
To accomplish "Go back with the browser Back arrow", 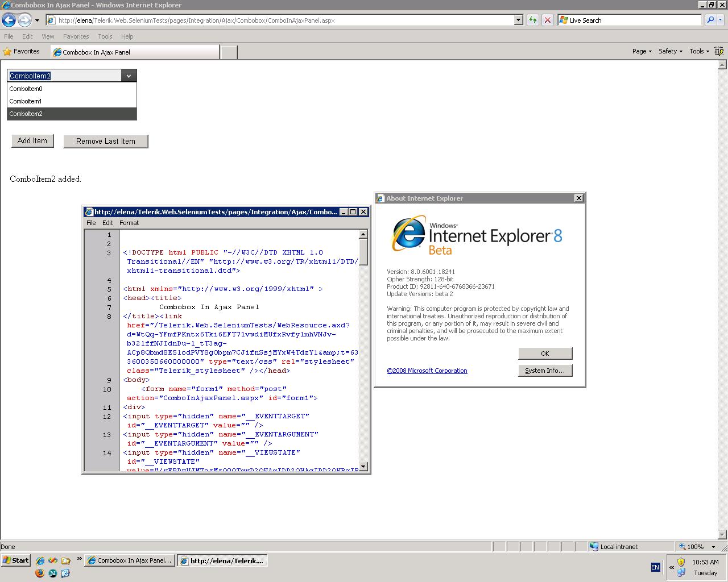I will coord(9,20).
